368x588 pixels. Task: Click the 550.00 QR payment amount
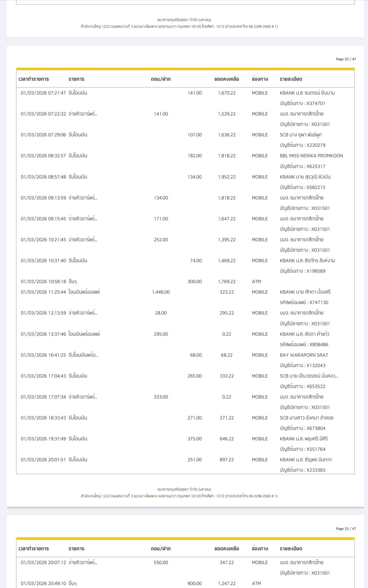coord(161,562)
